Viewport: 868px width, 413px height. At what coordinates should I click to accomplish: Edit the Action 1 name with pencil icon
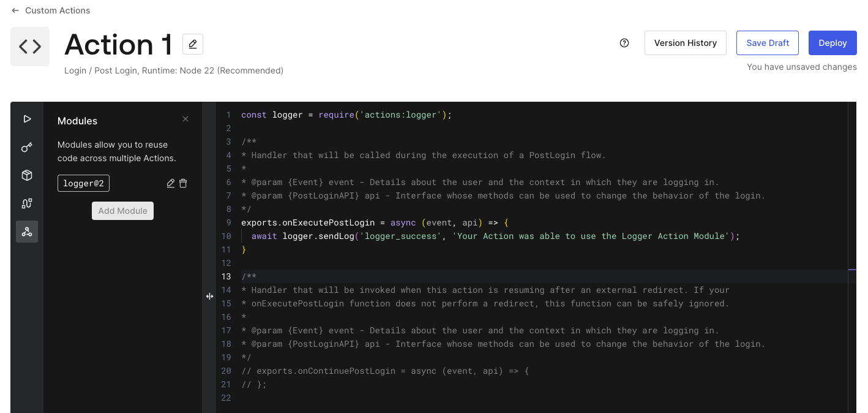coord(193,44)
